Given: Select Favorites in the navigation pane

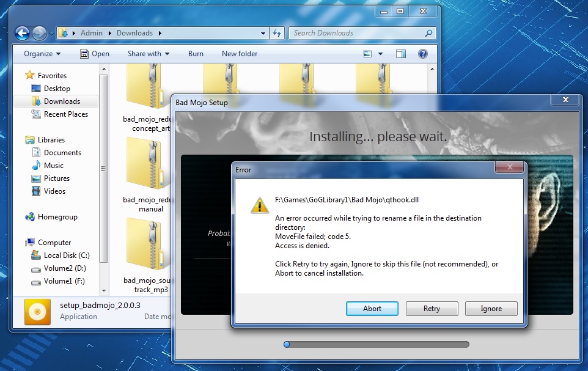Looking at the screenshot, I should (x=52, y=75).
